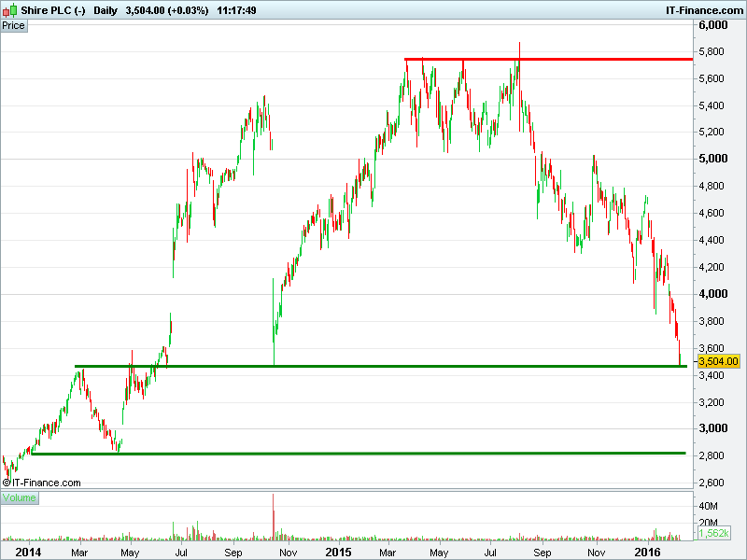
Task: Click the 2014 year label on time axis
Action: point(18,553)
